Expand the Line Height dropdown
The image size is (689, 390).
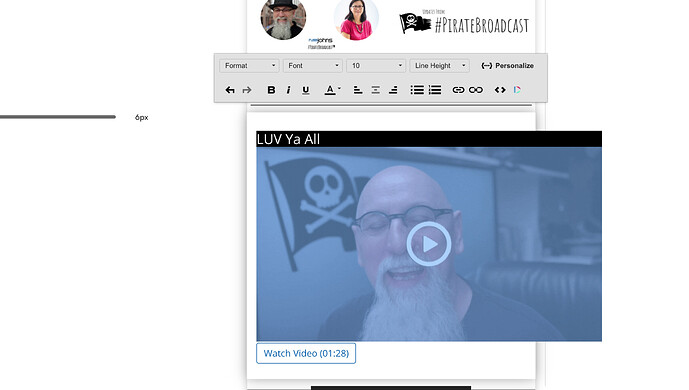[439, 65]
